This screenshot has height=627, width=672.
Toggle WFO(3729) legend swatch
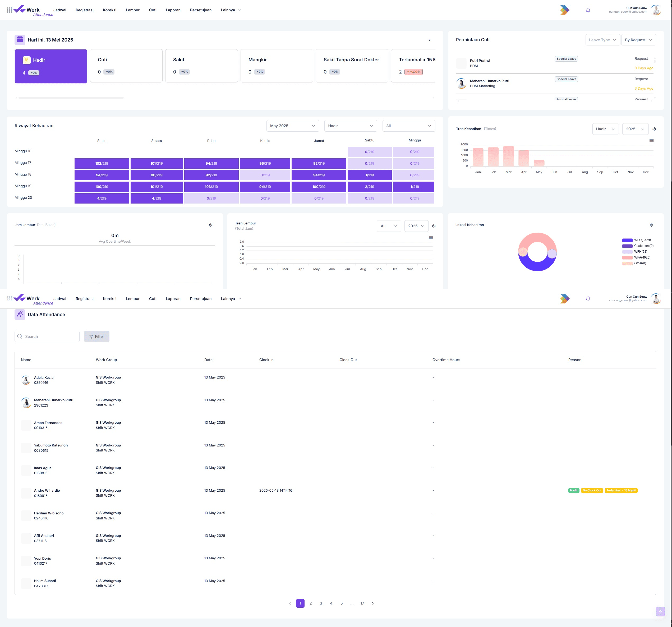coord(627,240)
